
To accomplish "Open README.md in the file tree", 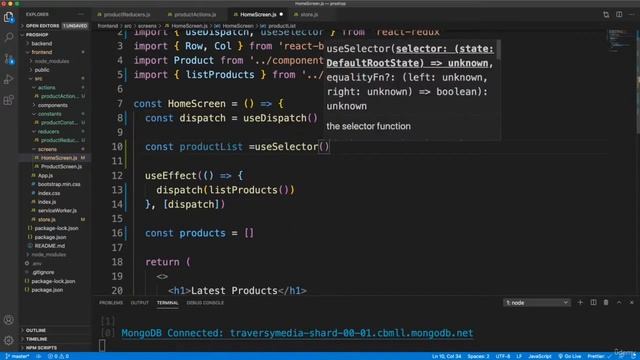I will pyautogui.click(x=49, y=246).
